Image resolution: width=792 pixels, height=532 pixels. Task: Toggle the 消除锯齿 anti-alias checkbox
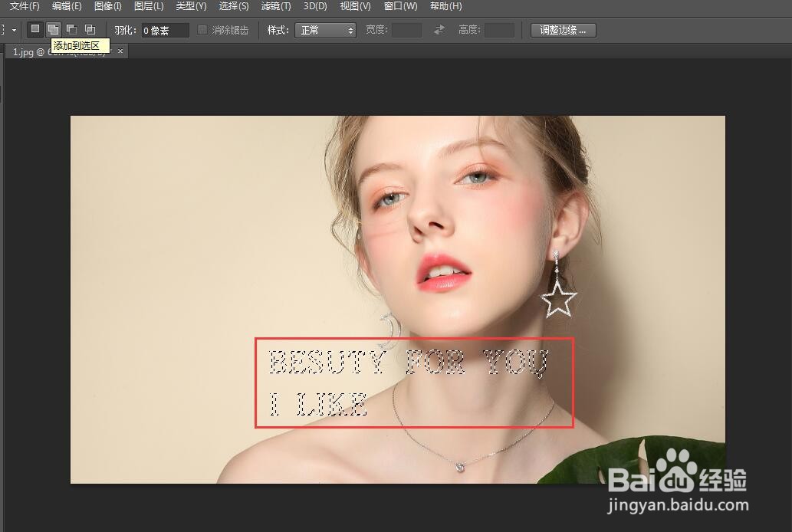(202, 30)
